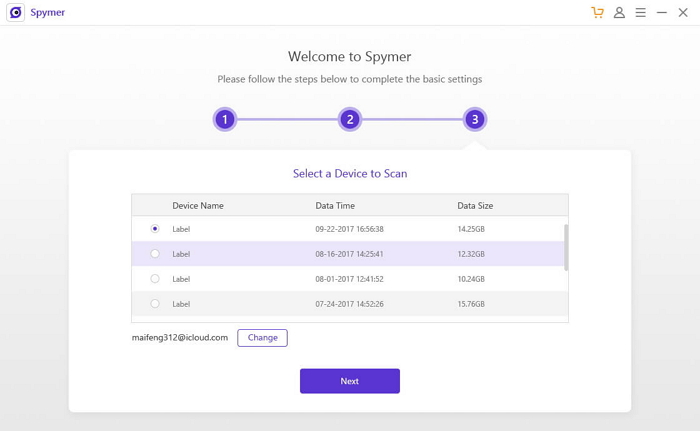Open the hamburger menu icon
Image resolution: width=700 pixels, height=431 pixels.
click(640, 13)
